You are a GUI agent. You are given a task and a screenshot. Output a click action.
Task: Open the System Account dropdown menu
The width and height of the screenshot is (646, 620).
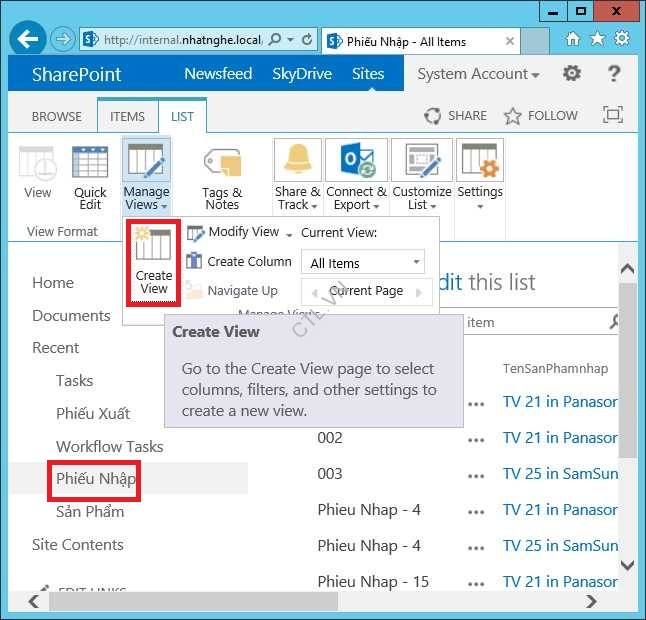pyautogui.click(x=478, y=74)
